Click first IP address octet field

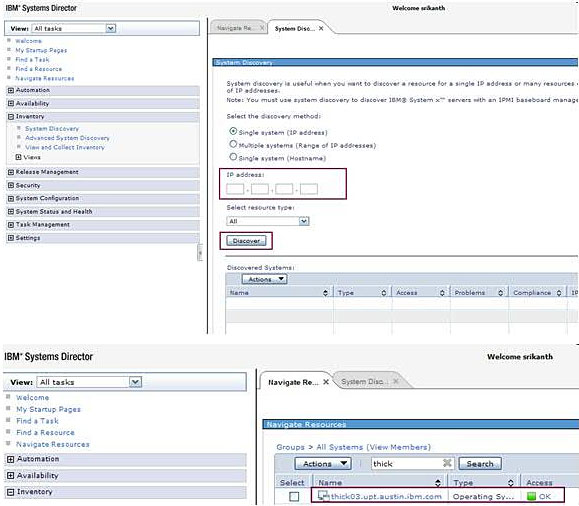pyautogui.click(x=235, y=189)
